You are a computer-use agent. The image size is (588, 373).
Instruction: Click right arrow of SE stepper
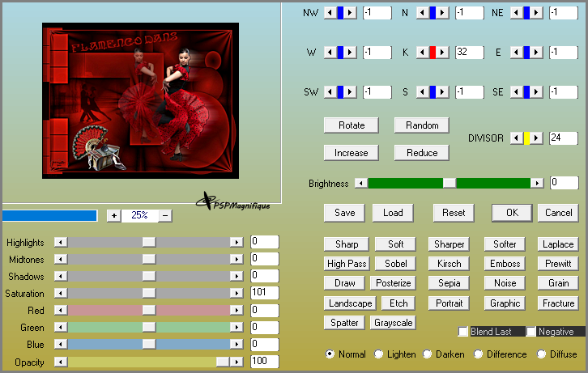(537, 91)
